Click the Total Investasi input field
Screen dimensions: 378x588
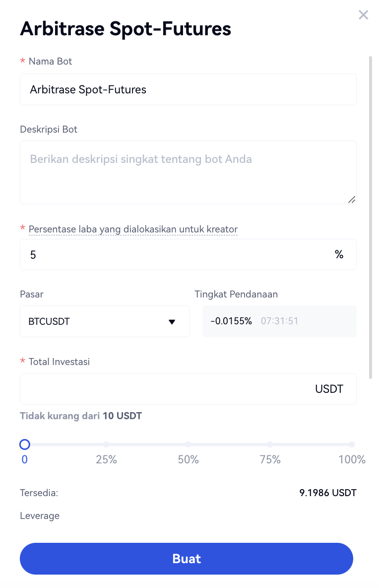click(x=164, y=389)
